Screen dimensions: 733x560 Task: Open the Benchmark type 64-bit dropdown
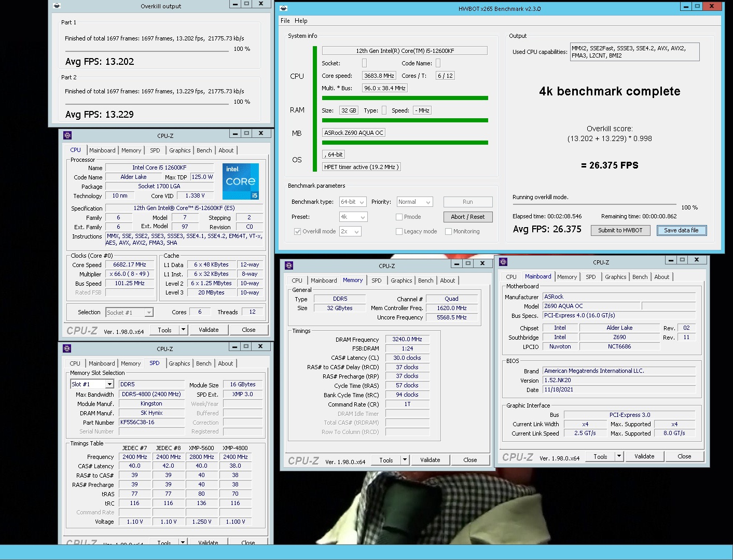[353, 202]
